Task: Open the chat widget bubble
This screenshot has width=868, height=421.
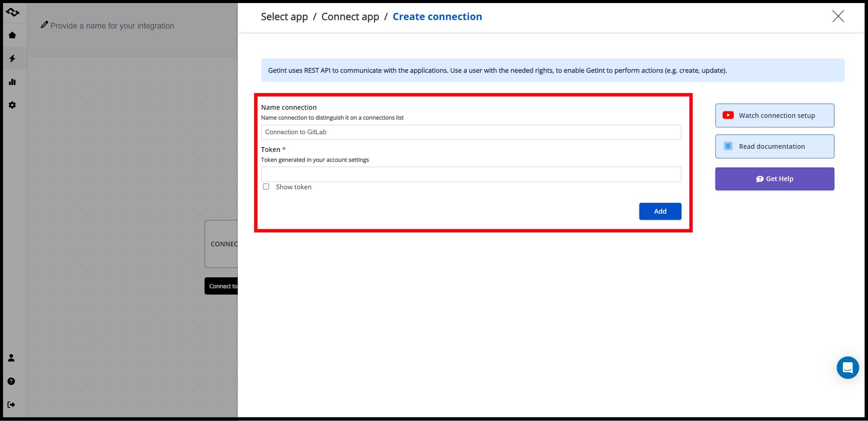Action: point(848,367)
